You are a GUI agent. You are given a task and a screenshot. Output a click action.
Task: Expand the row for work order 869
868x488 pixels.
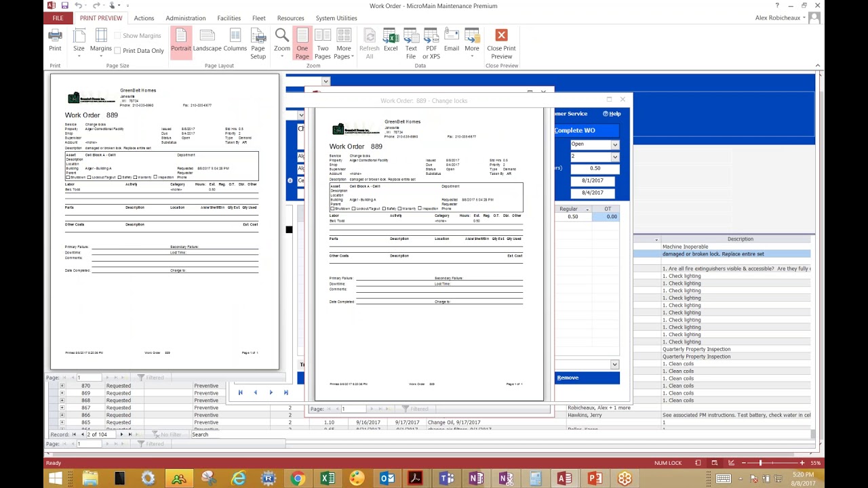click(62, 393)
